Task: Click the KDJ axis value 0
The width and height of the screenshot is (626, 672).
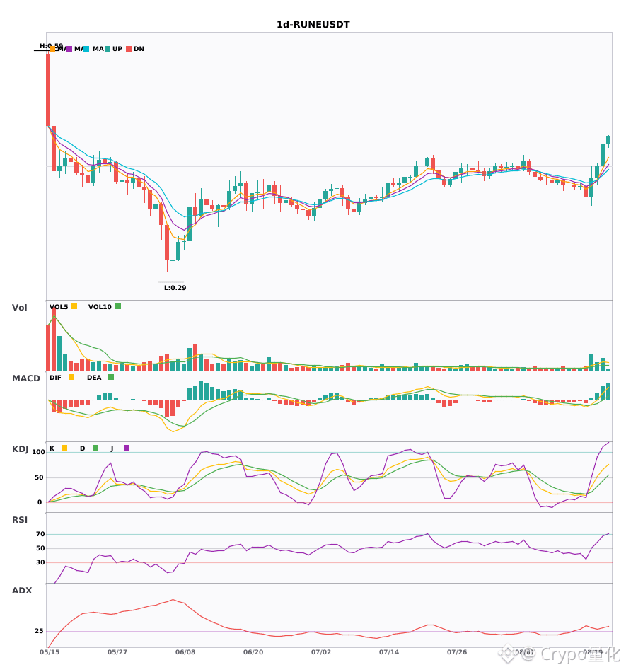Action: [40, 502]
